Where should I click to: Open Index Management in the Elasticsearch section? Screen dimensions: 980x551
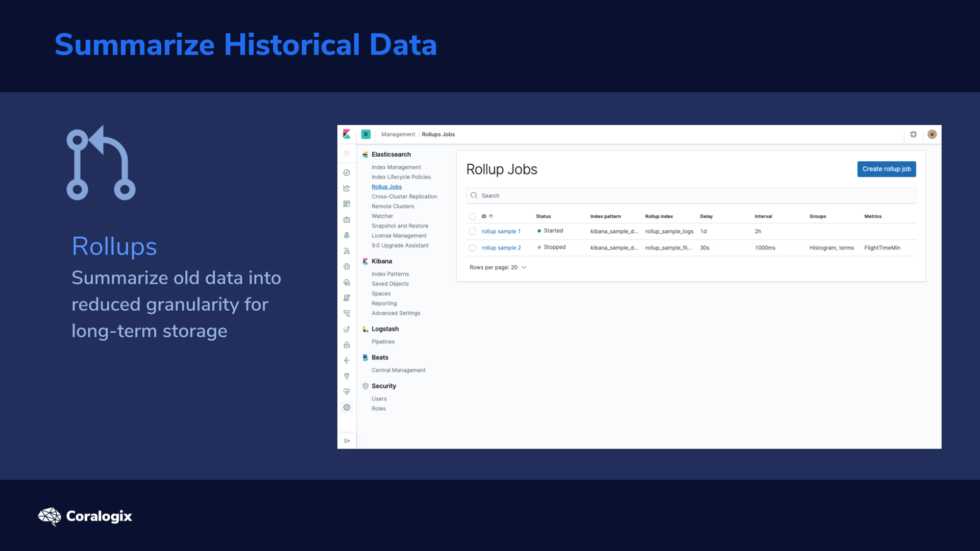click(396, 167)
